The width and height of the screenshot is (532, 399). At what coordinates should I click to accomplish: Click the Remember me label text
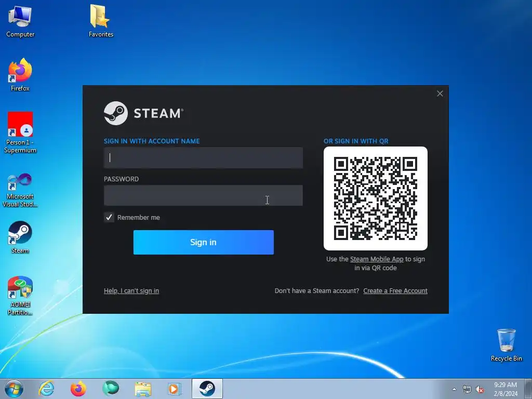(x=138, y=218)
